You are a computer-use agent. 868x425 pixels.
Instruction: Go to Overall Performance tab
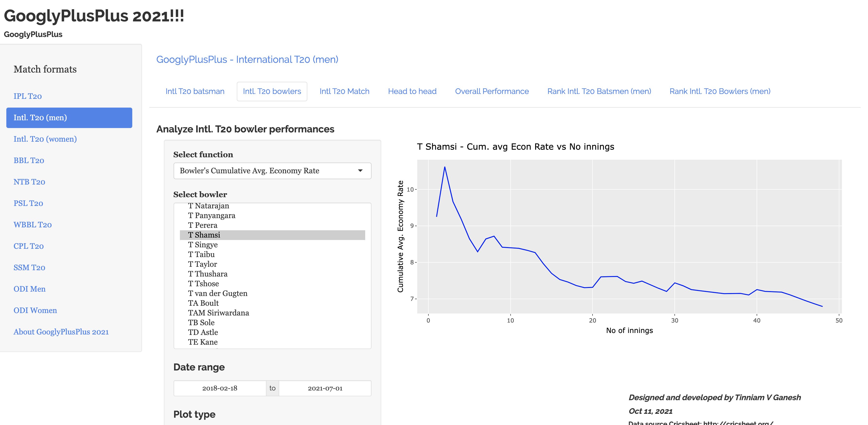click(492, 92)
